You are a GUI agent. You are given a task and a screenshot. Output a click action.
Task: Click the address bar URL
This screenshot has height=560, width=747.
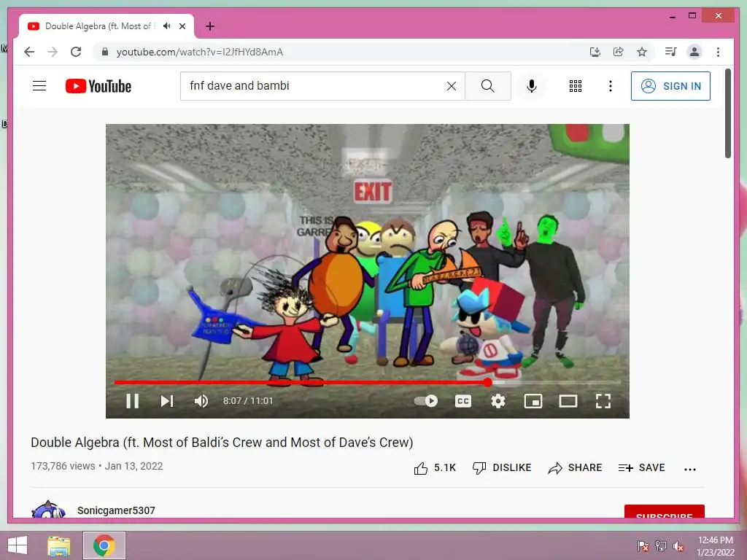[x=200, y=52]
